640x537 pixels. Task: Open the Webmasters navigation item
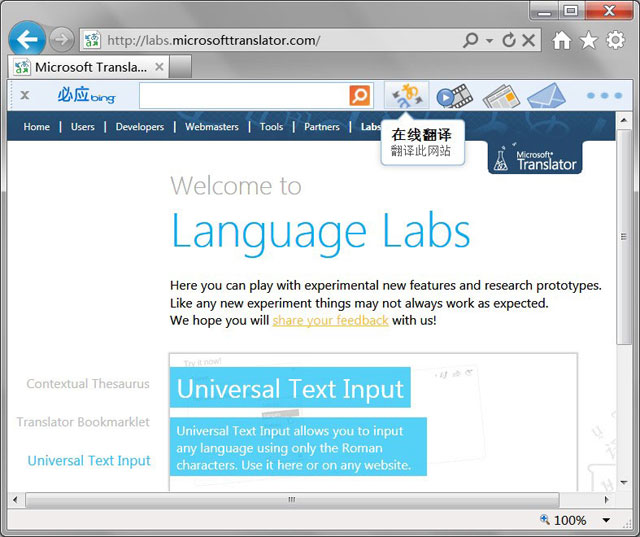(x=212, y=127)
